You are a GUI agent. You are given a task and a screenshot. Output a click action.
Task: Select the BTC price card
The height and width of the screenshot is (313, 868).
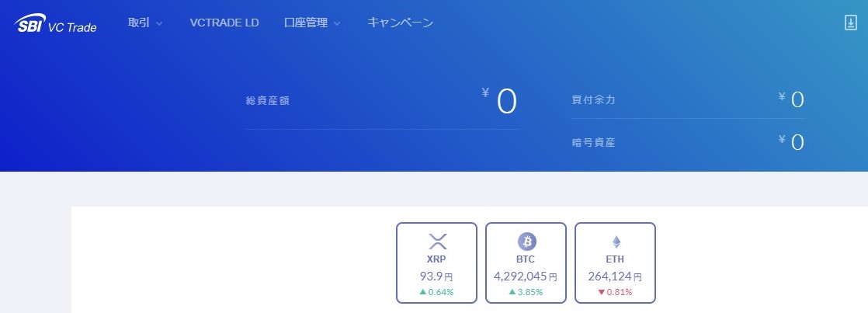coord(526,263)
